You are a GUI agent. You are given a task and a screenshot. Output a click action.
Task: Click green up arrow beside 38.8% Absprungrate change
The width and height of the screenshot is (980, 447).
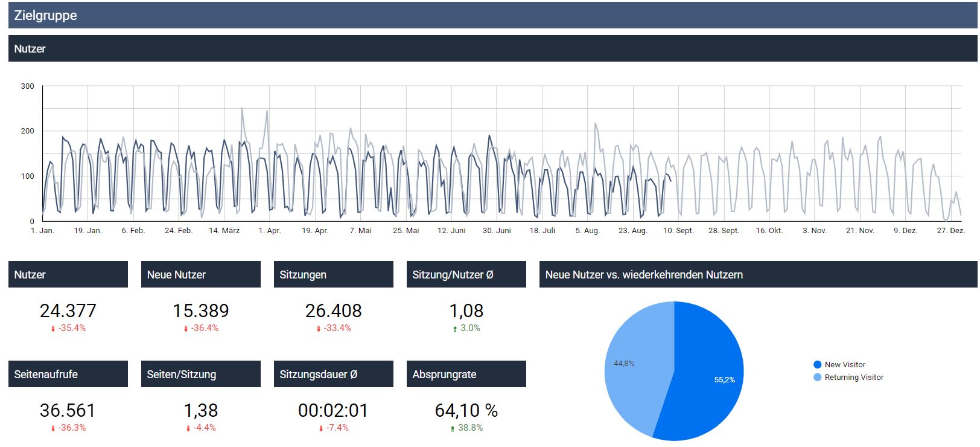point(453,428)
